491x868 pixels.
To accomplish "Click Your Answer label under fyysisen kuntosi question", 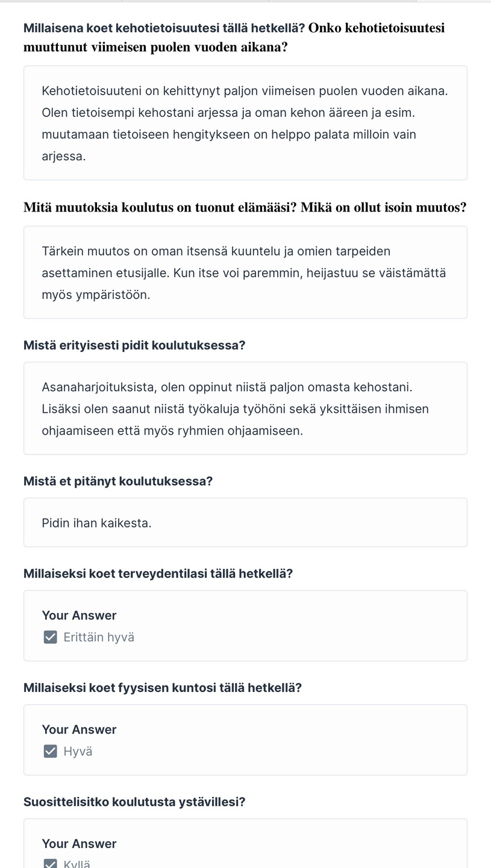I will coord(79,729).
